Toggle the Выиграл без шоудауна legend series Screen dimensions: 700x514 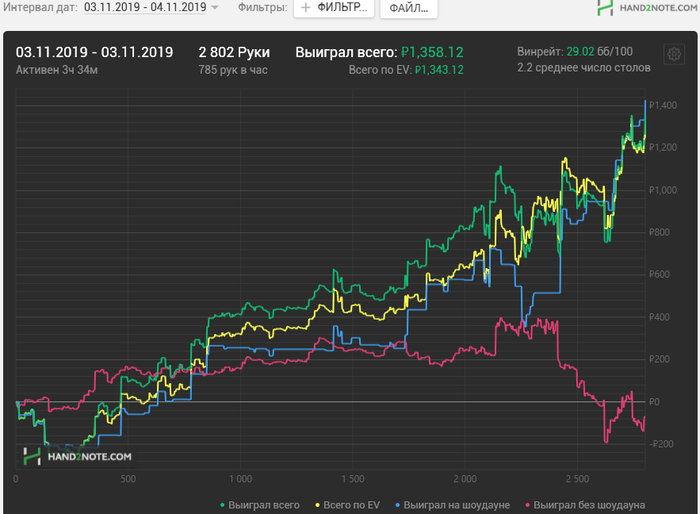pyautogui.click(x=585, y=505)
